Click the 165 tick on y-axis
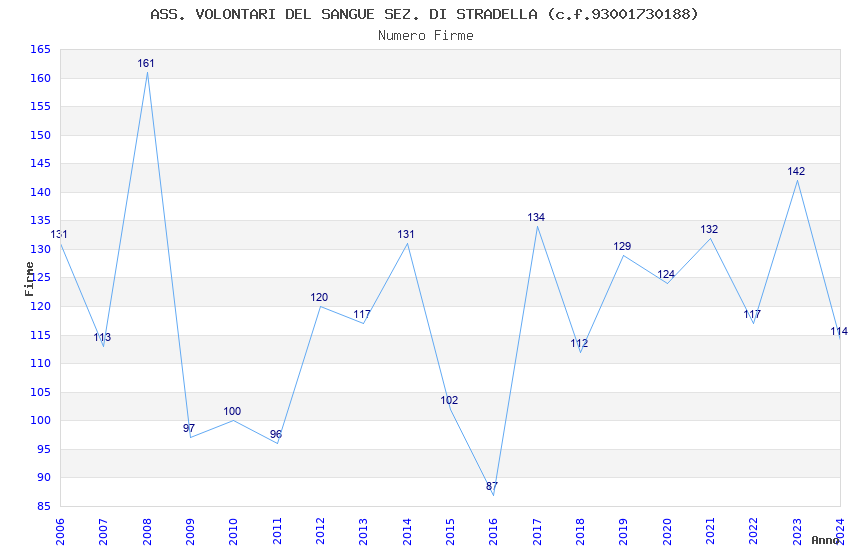The image size is (850, 550). coord(40,49)
